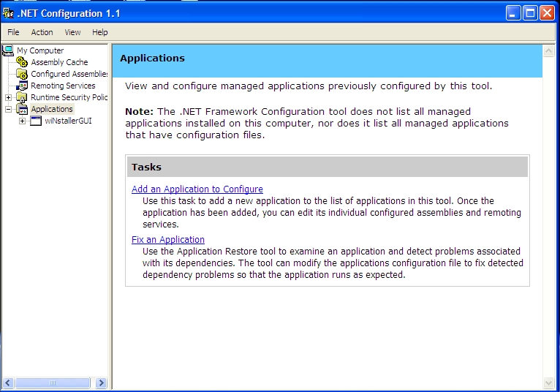Image resolution: width=560 pixels, height=392 pixels.
Task: Click the Assembly Cache gears icon
Action: click(22, 62)
